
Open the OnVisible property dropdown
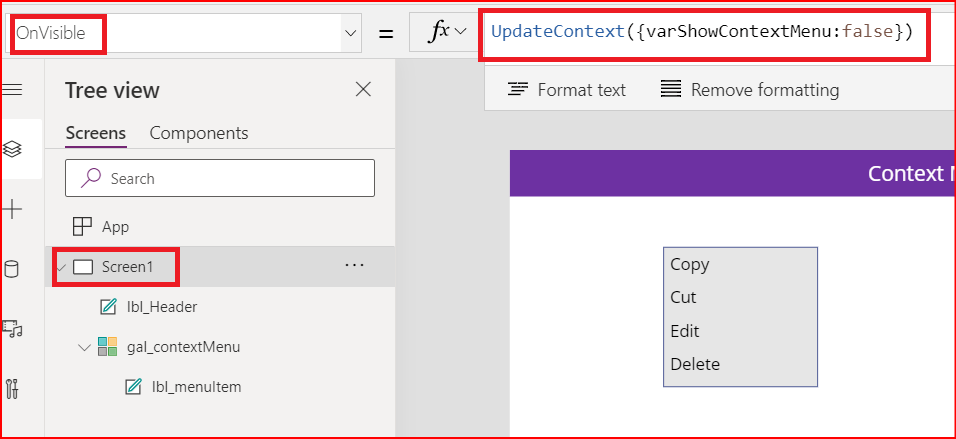pyautogui.click(x=351, y=33)
